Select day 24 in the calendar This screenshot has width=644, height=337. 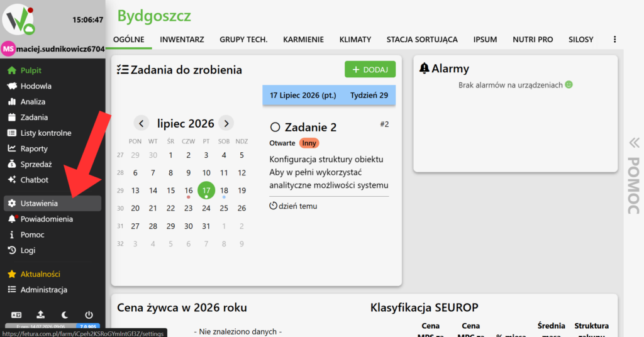coord(206,208)
